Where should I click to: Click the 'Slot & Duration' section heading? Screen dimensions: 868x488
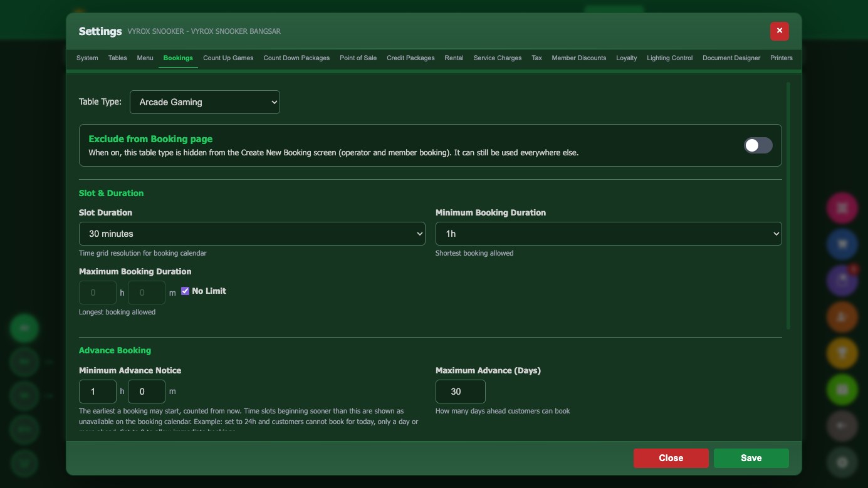click(111, 193)
